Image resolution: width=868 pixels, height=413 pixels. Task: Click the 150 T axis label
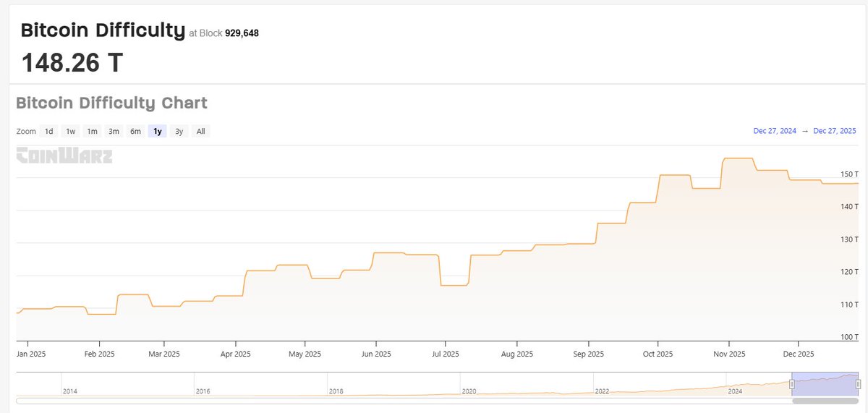[x=849, y=174]
